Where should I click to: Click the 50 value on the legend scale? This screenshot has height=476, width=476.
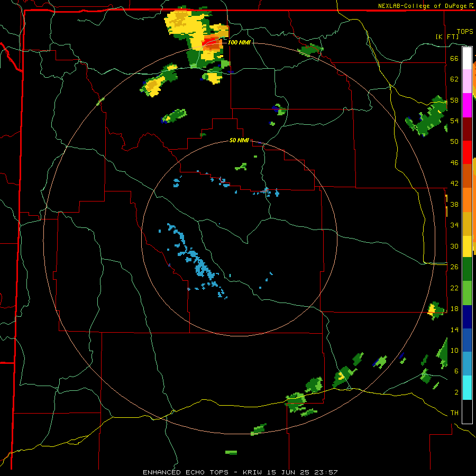coord(454,141)
